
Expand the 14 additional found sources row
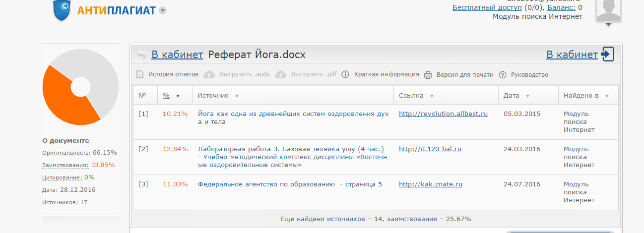point(375,219)
